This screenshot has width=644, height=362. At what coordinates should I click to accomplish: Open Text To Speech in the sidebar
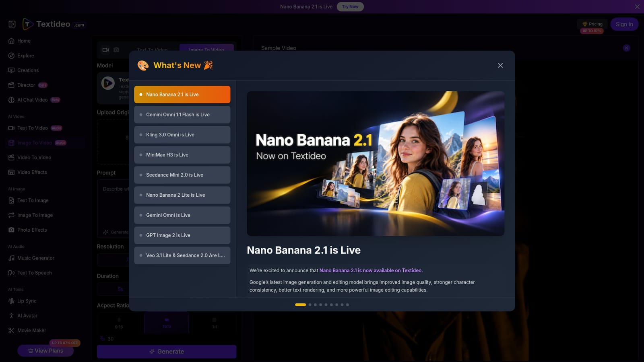click(x=30, y=273)
